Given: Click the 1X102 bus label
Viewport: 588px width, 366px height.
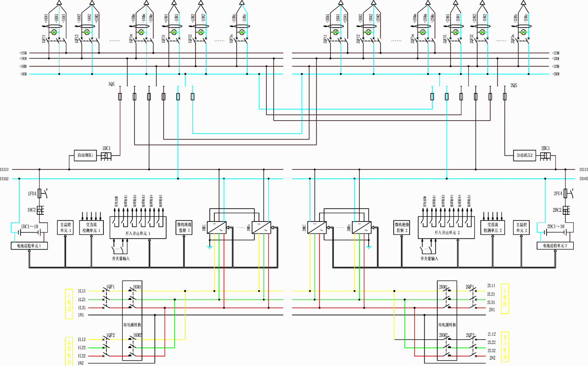Looking at the screenshot, I should point(4,179).
